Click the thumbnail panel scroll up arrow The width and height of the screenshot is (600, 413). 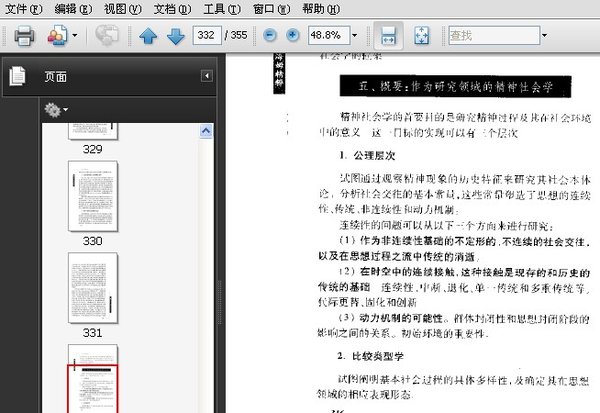(x=206, y=131)
